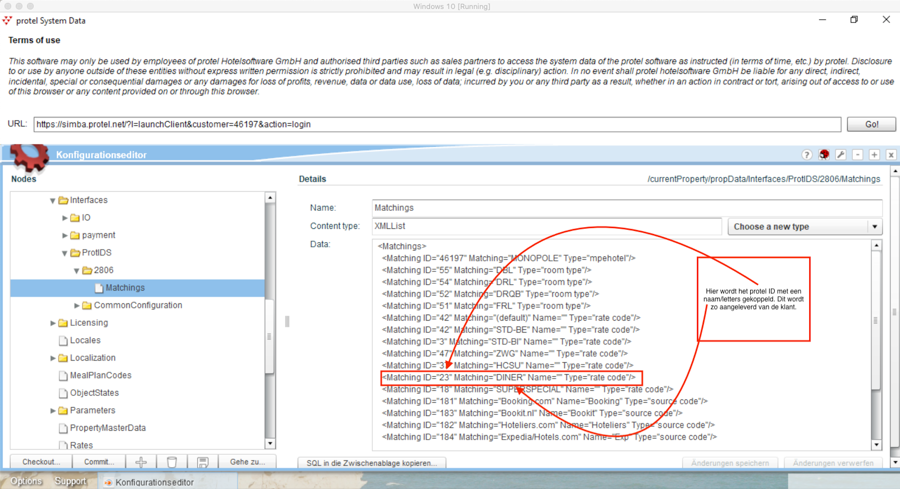Select the MealPlanCodes tree node

point(100,375)
